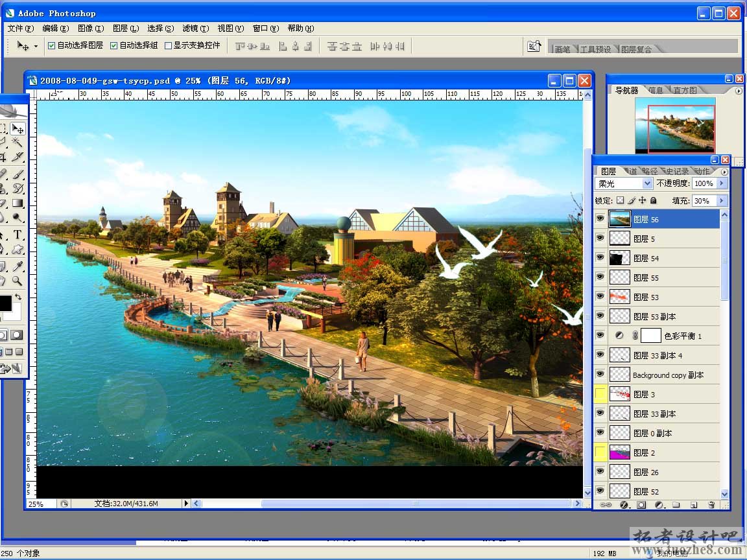Swap the foreground and background colors
Screen dimensions: 747x560
pos(18,297)
